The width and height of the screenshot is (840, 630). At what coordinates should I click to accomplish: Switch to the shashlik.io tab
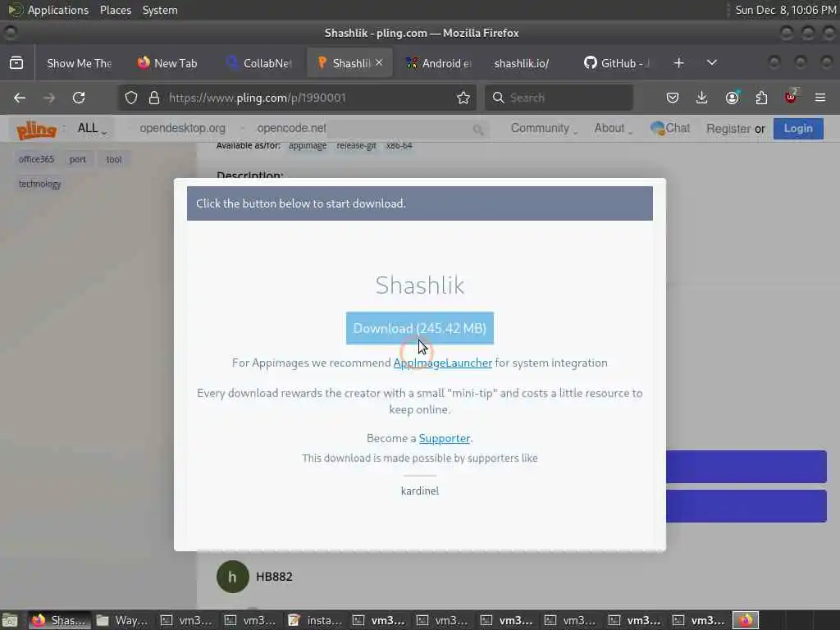point(522,63)
